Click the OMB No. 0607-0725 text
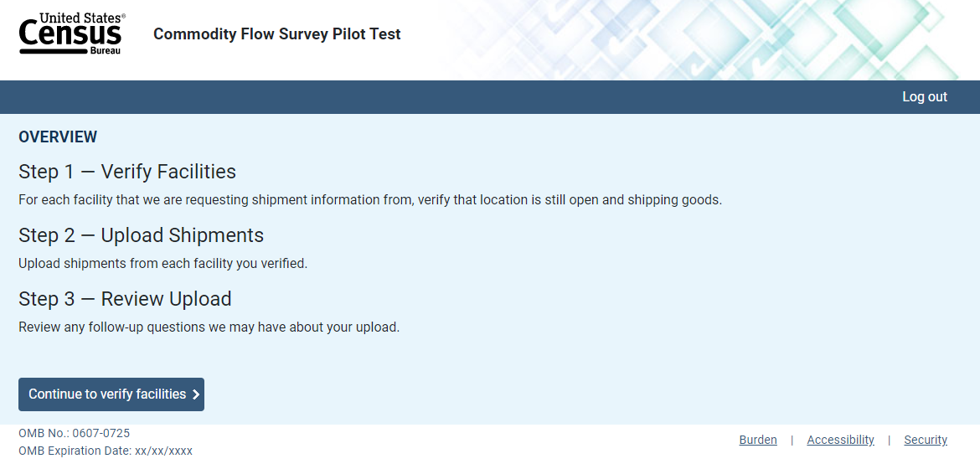The width and height of the screenshot is (980, 469). click(x=74, y=433)
